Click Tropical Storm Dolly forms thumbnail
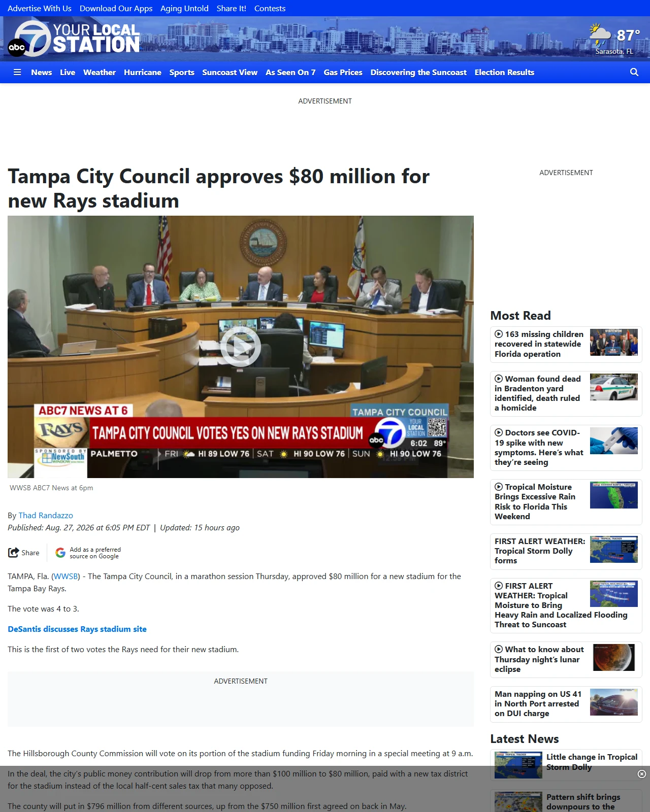The height and width of the screenshot is (812, 650). tap(614, 550)
